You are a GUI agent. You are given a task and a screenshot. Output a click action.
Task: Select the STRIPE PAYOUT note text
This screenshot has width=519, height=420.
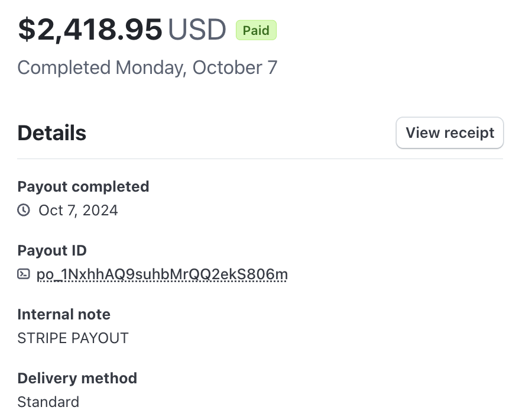click(73, 338)
